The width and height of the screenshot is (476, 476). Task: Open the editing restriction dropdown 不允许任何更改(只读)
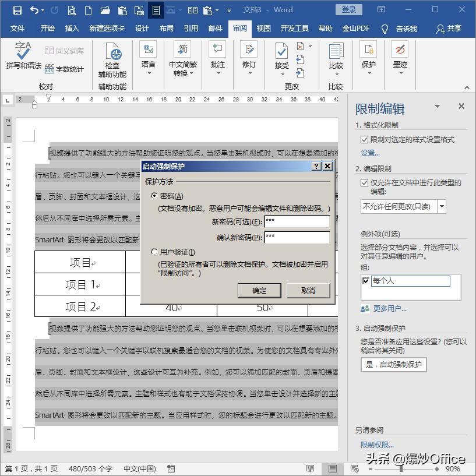[443, 206]
